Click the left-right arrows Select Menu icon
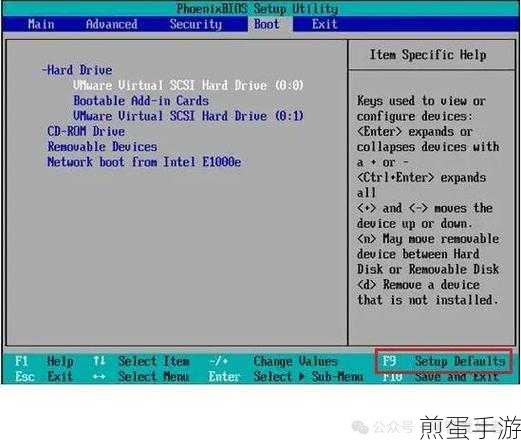Image resolution: width=521 pixels, height=448 pixels. (99, 377)
